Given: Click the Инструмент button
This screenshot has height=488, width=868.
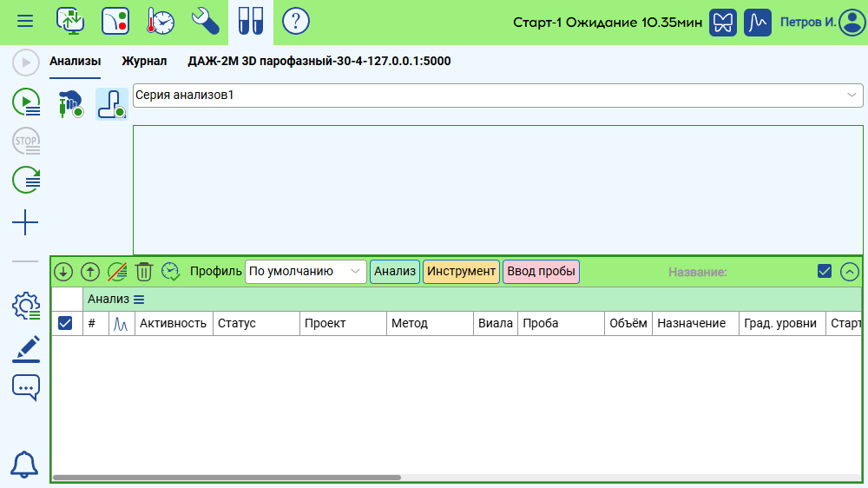Looking at the screenshot, I should click(x=461, y=272).
